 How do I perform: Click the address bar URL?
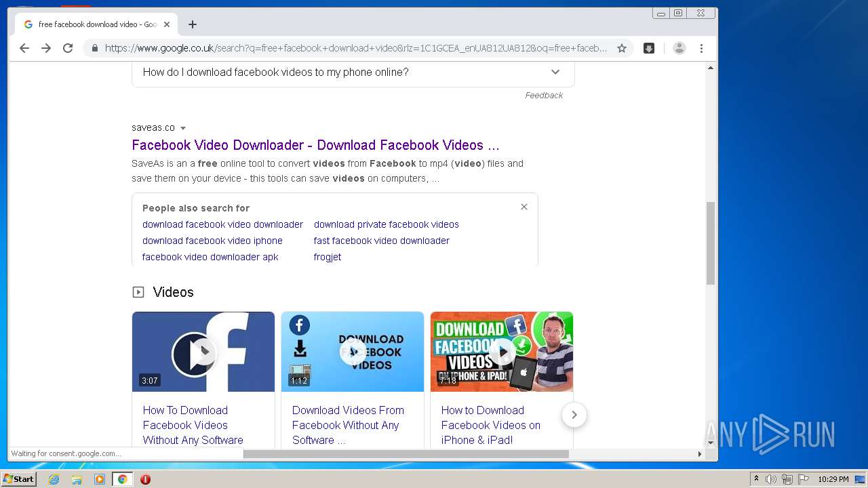click(x=356, y=48)
